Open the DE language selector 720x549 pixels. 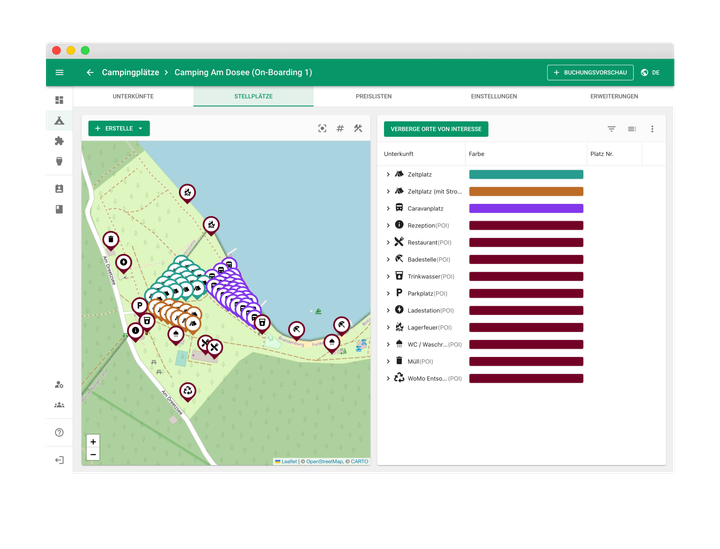coord(651,73)
